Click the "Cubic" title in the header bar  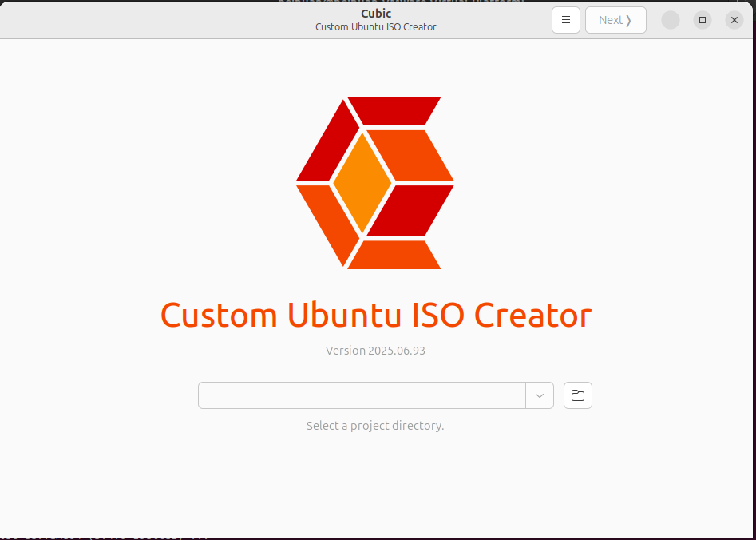[x=376, y=14]
